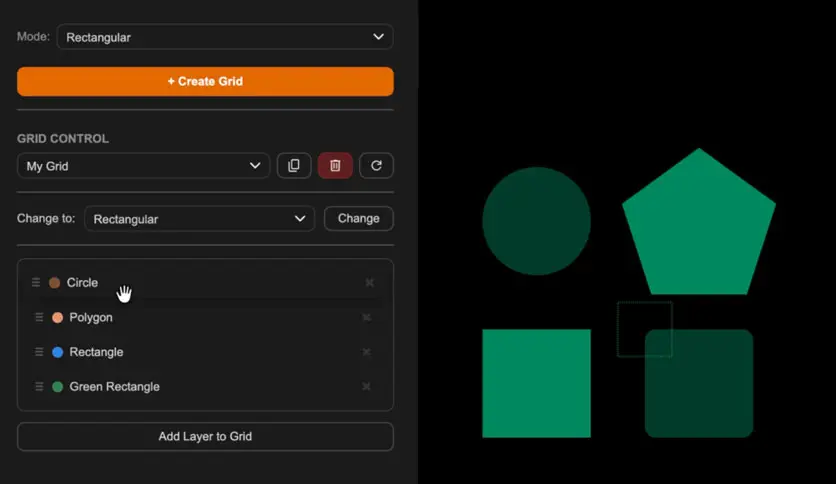This screenshot has width=836, height=484.
Task: Click the refresh grid icon
Action: (x=376, y=166)
